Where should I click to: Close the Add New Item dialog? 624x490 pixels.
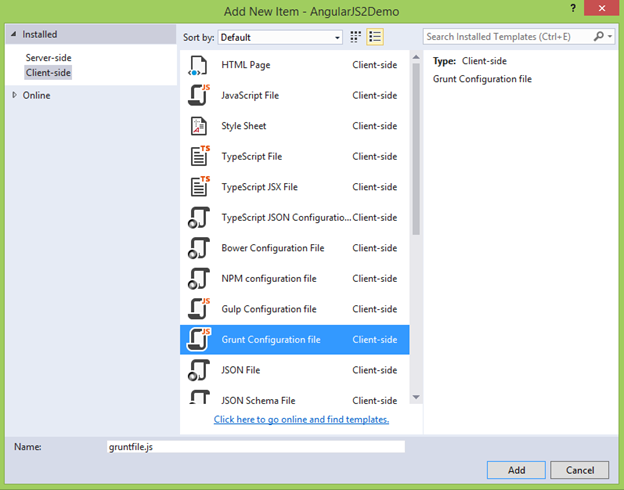[602, 8]
